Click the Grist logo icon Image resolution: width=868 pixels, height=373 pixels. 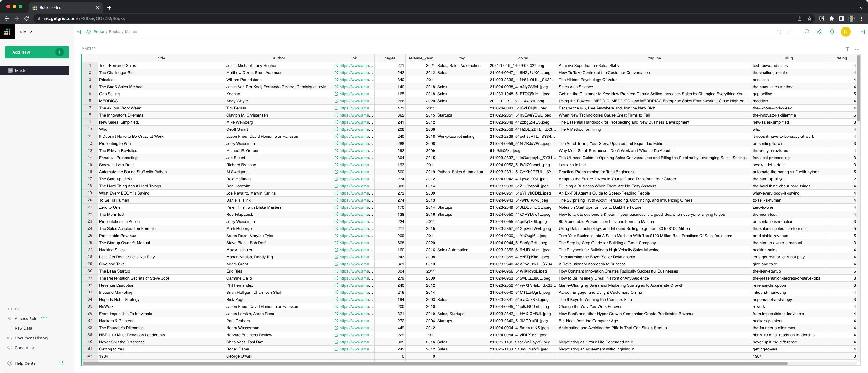[x=7, y=32]
